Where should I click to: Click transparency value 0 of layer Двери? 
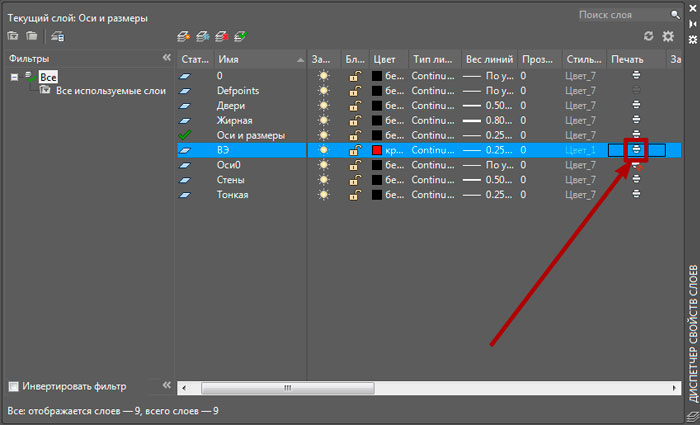(x=523, y=106)
